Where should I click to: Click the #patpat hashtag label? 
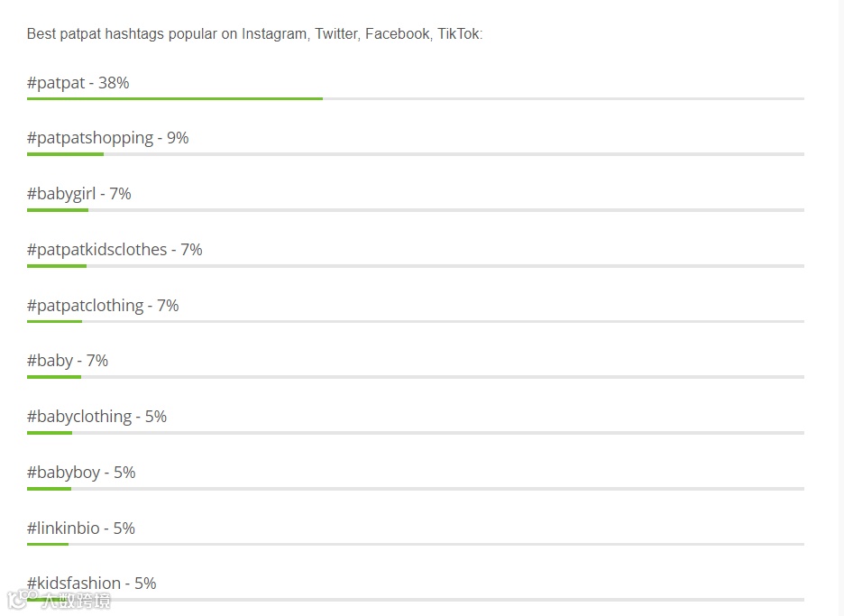pyautogui.click(x=78, y=83)
